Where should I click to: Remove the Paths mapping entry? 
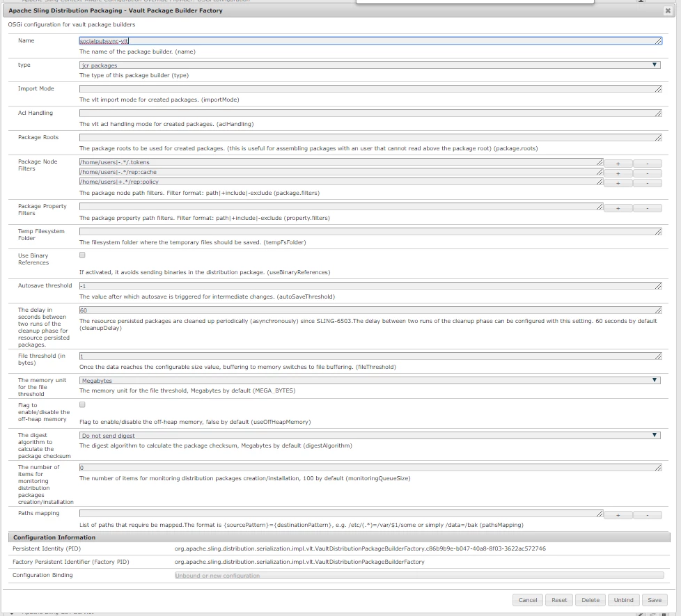647,515
